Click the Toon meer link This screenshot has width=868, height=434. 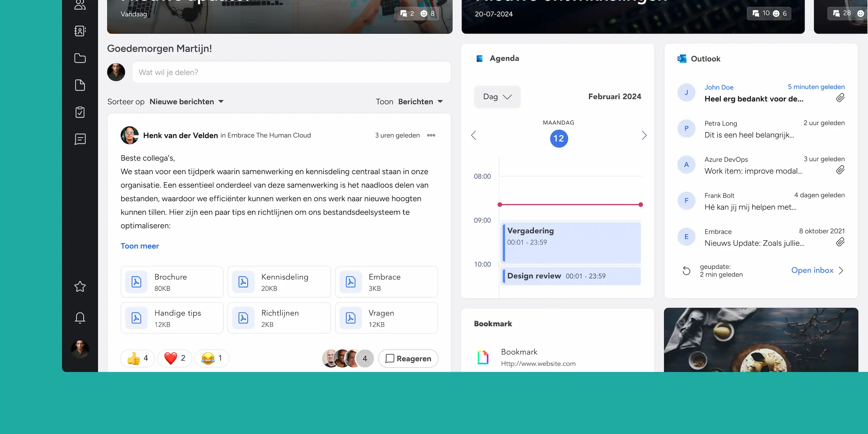coord(139,246)
